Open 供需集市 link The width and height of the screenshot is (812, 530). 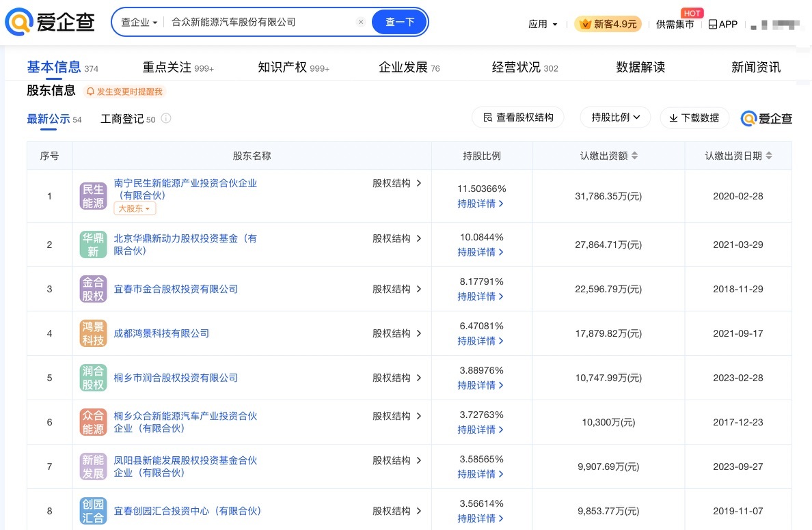pyautogui.click(x=675, y=24)
